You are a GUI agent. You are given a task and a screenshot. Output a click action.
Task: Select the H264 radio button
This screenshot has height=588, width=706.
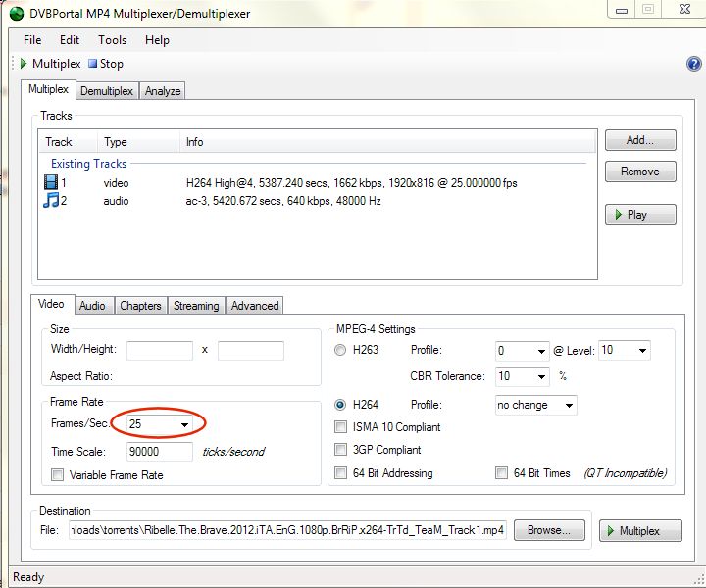coord(340,405)
